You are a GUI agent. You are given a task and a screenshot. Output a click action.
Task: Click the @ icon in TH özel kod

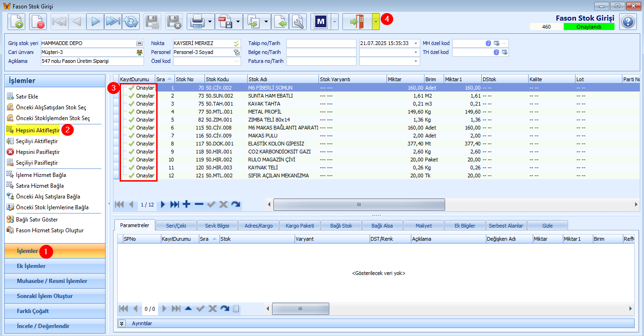pos(496,52)
